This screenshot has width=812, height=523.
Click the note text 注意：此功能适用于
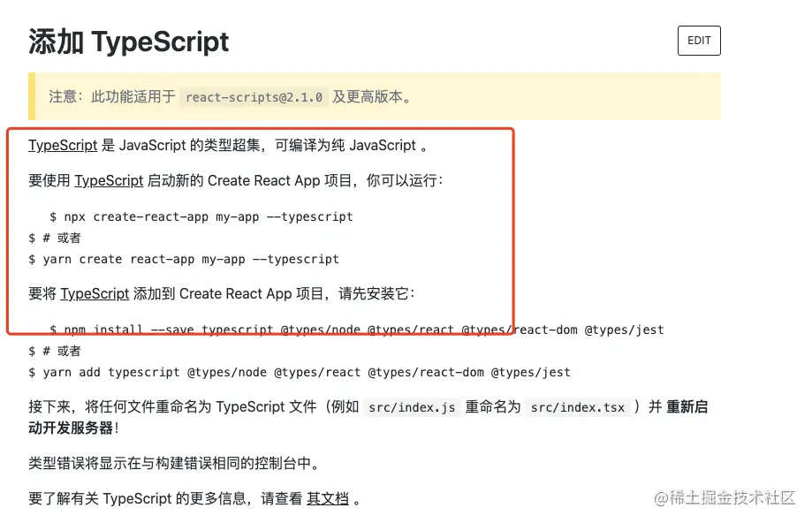pyautogui.click(x=112, y=97)
